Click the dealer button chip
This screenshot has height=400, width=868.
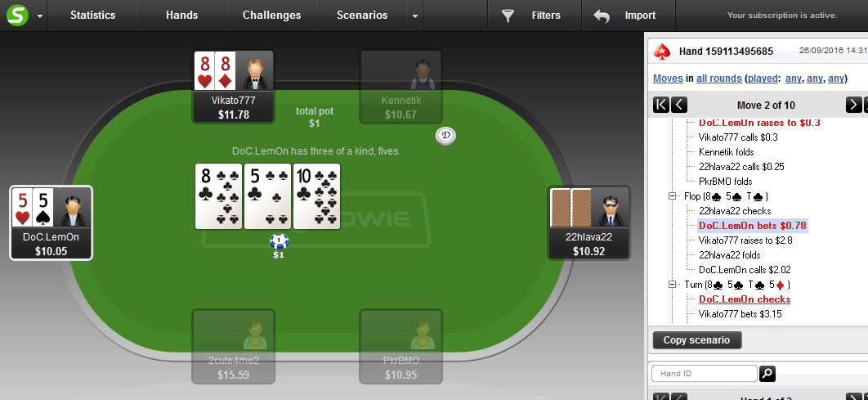[445, 136]
